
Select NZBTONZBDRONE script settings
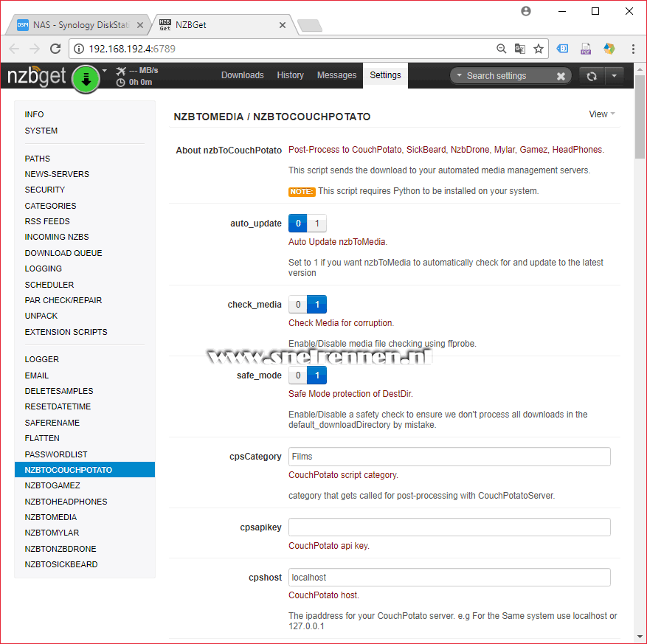pos(60,549)
